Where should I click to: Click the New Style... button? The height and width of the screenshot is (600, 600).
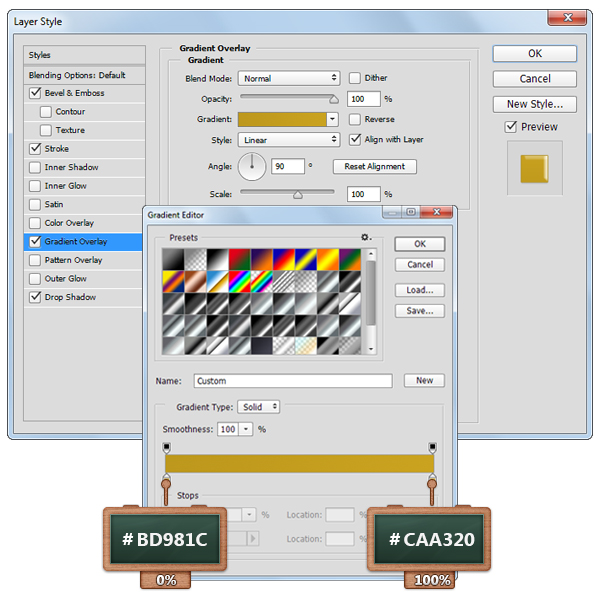[x=534, y=104]
